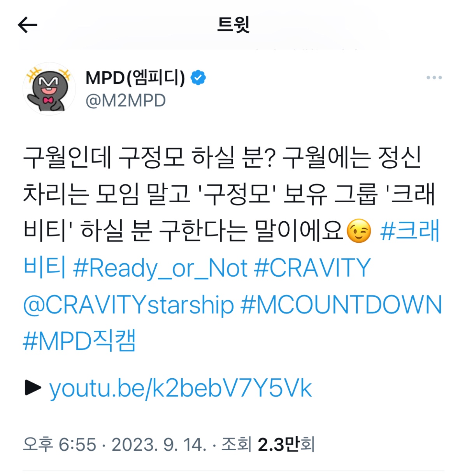Open the #CRAVITY hashtag
The image size is (467, 476).
[312, 268]
